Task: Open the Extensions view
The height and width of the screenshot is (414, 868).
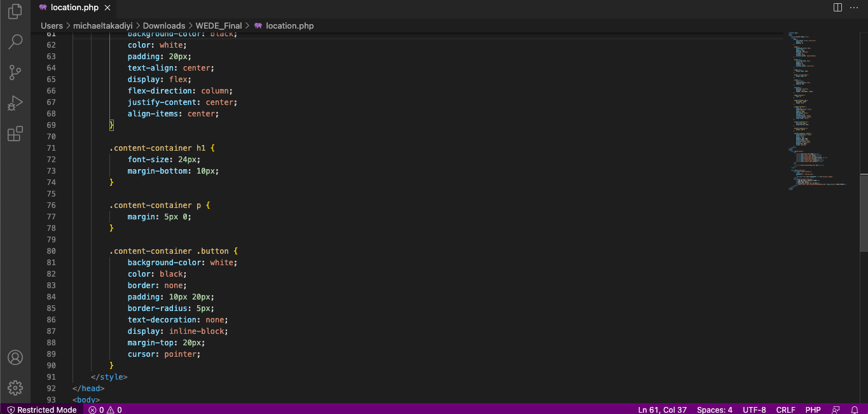Action: tap(15, 134)
